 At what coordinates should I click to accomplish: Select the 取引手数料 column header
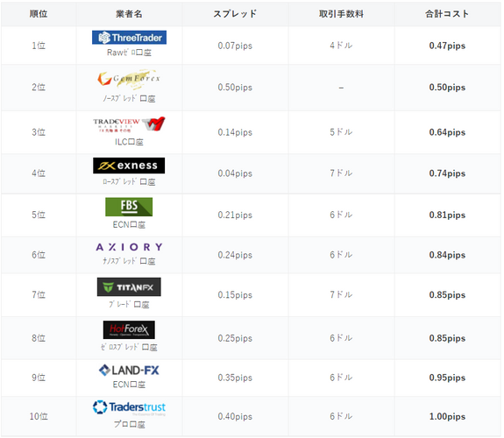click(341, 14)
